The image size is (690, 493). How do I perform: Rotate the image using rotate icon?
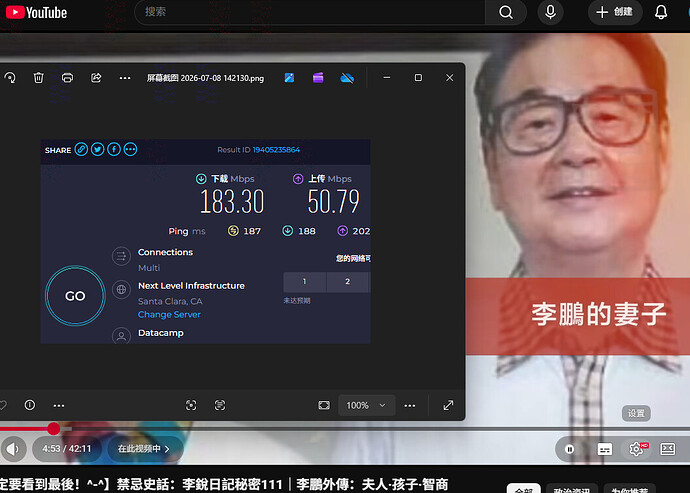pyautogui.click(x=10, y=78)
